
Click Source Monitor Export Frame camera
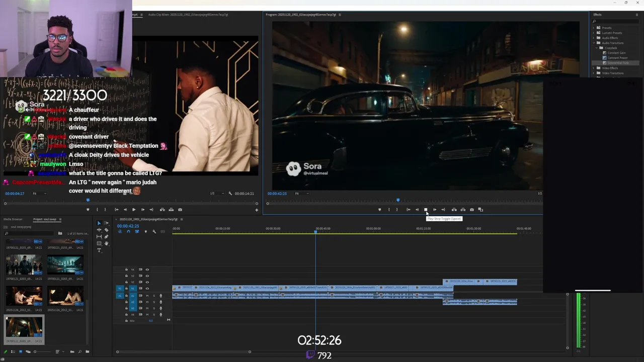180,210
